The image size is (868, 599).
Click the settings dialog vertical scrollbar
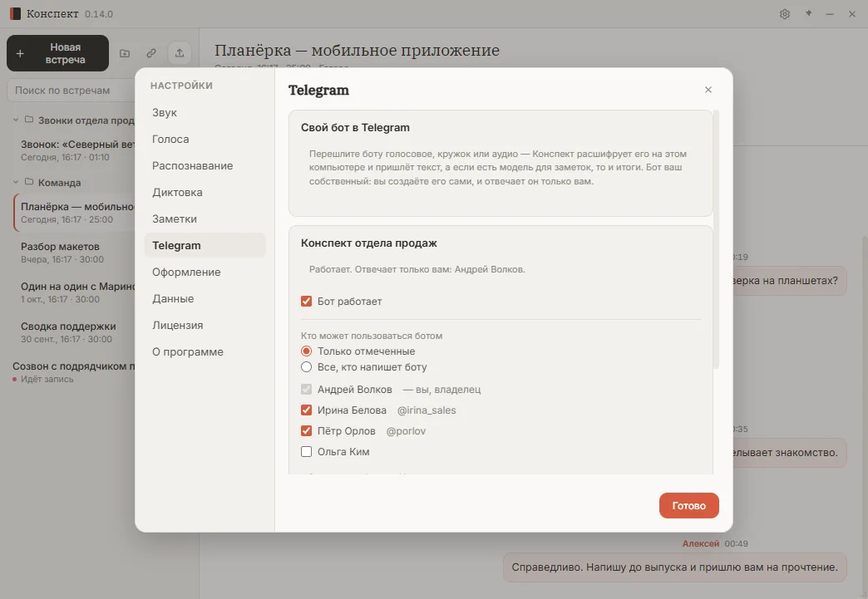tap(716, 239)
